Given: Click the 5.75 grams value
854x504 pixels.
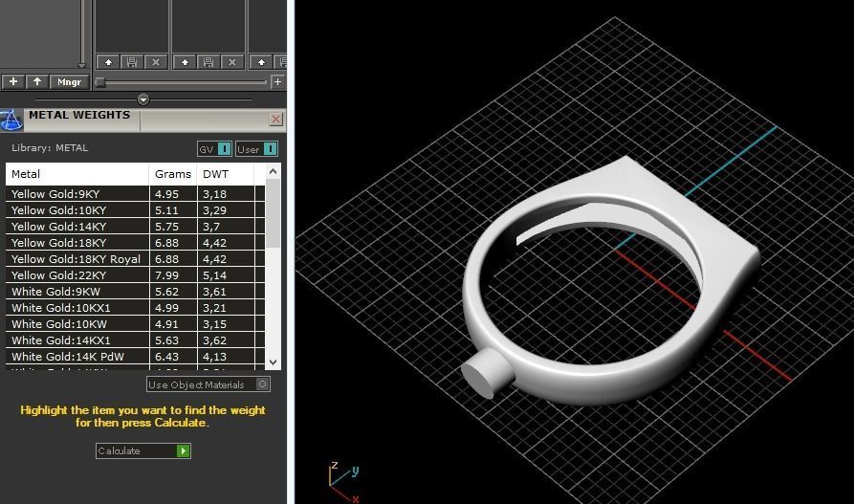Looking at the screenshot, I should pyautogui.click(x=166, y=227).
